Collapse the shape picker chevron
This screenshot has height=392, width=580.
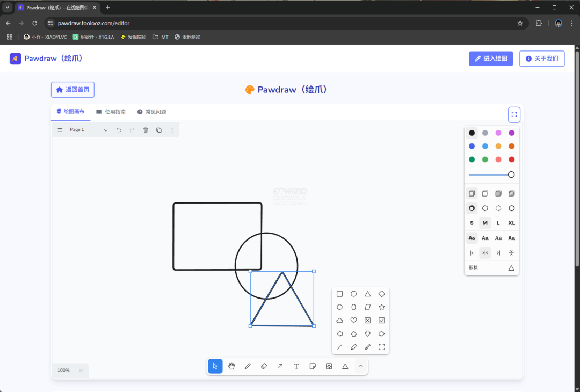tap(361, 366)
